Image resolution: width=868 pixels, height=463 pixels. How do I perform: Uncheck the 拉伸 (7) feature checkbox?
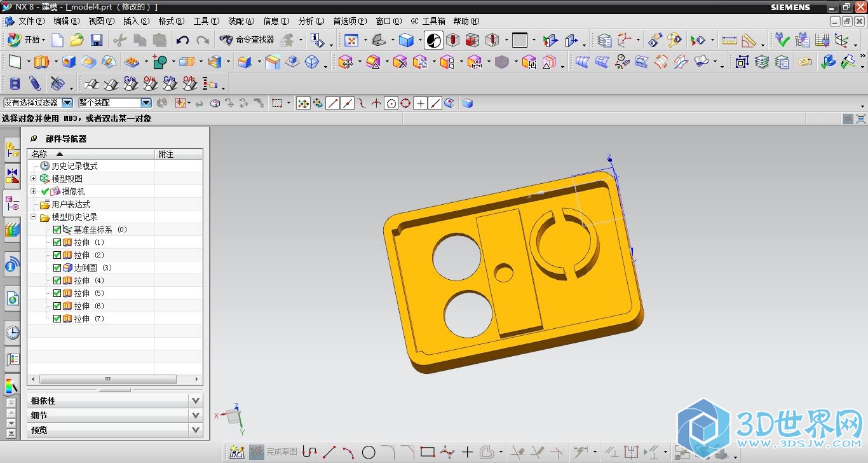57,319
